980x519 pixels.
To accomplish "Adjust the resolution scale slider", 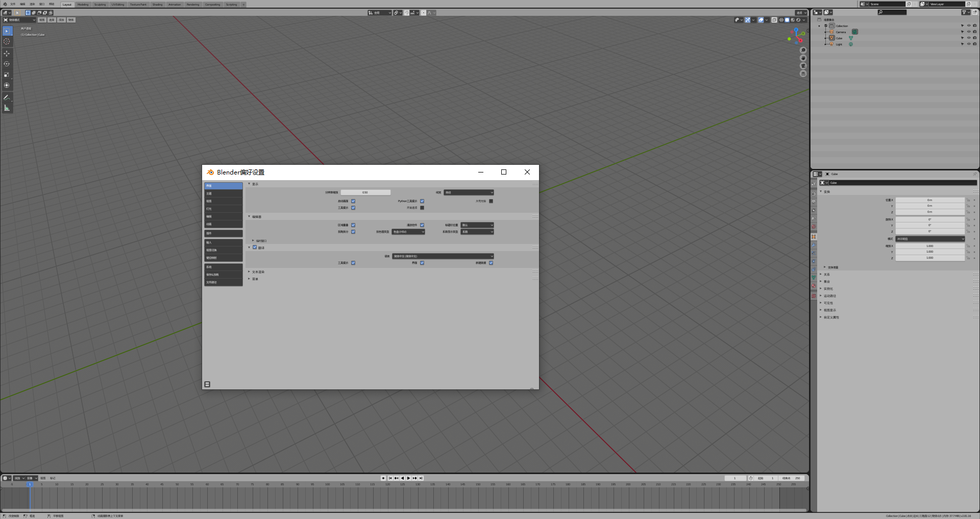I will (x=365, y=192).
